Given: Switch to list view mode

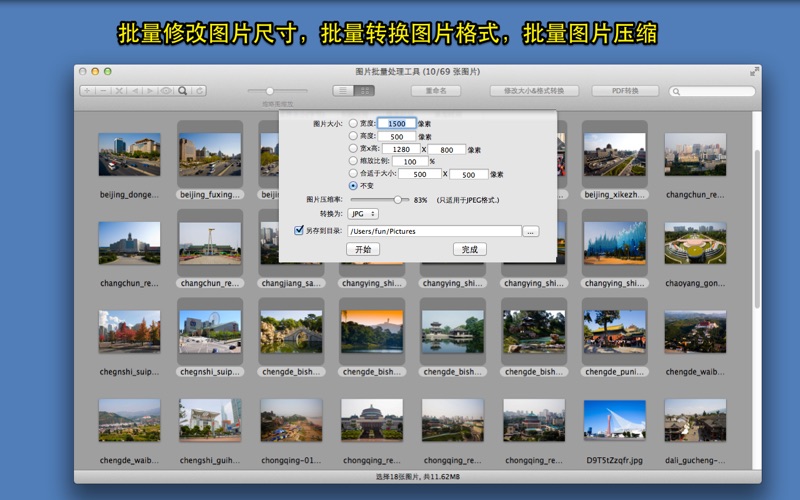Looking at the screenshot, I should point(343,91).
